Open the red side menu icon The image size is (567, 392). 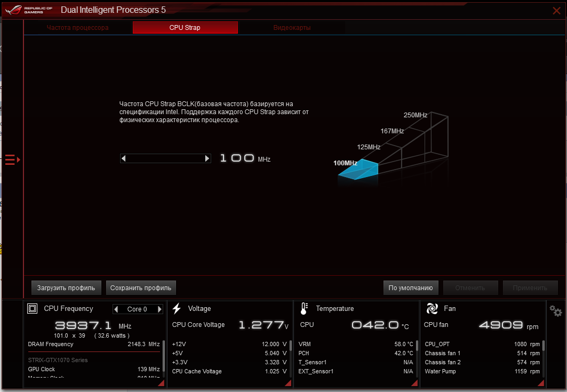coord(12,159)
